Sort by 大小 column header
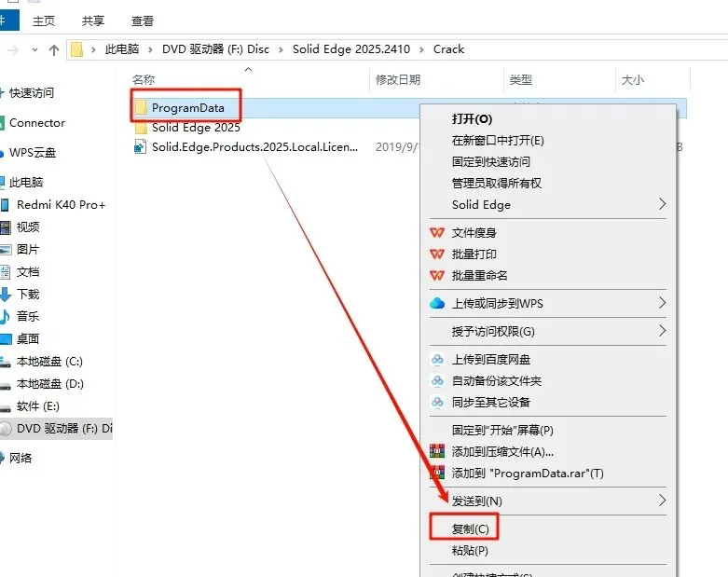This screenshot has width=728, height=577. point(633,80)
